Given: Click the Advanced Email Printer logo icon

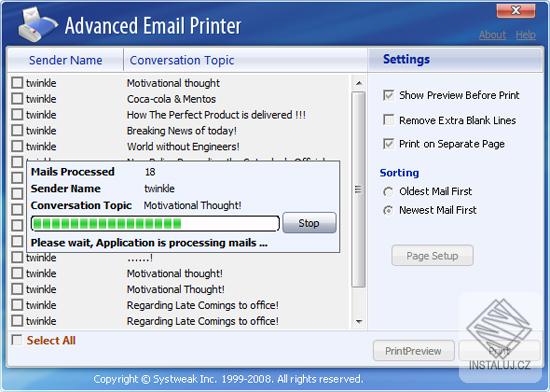Looking at the screenshot, I should (38, 25).
